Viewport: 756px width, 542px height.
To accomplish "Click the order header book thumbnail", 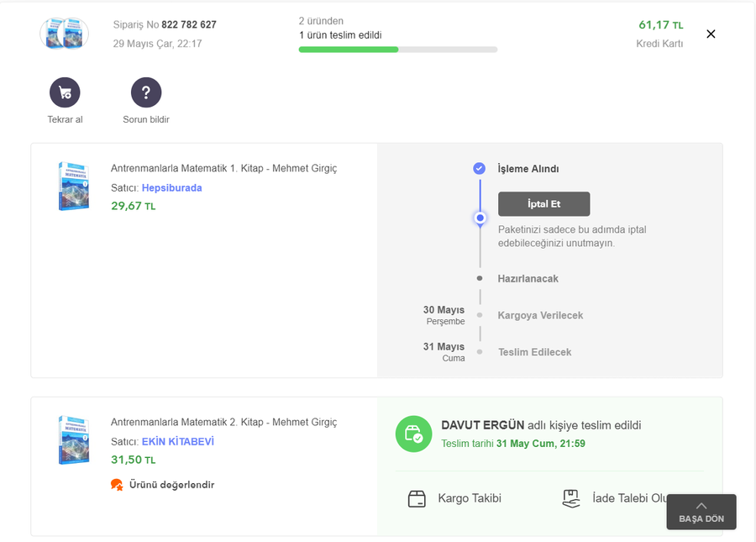I will tap(64, 34).
